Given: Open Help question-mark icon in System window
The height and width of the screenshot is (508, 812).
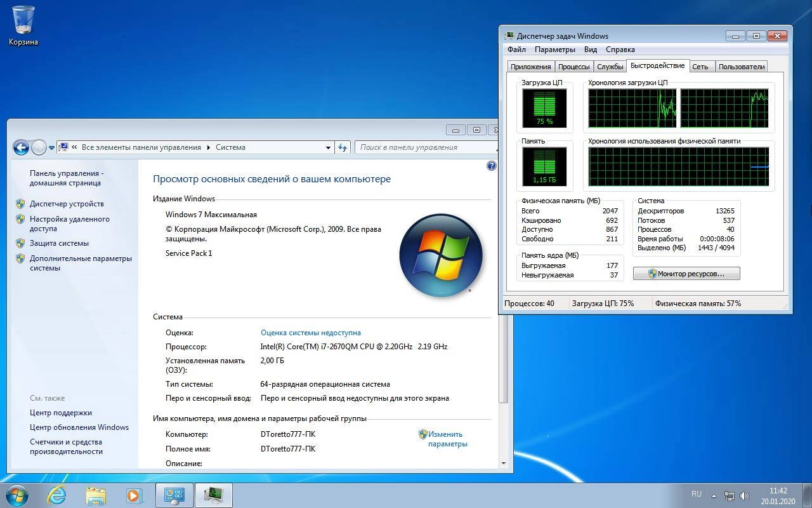Looking at the screenshot, I should pyautogui.click(x=492, y=166).
